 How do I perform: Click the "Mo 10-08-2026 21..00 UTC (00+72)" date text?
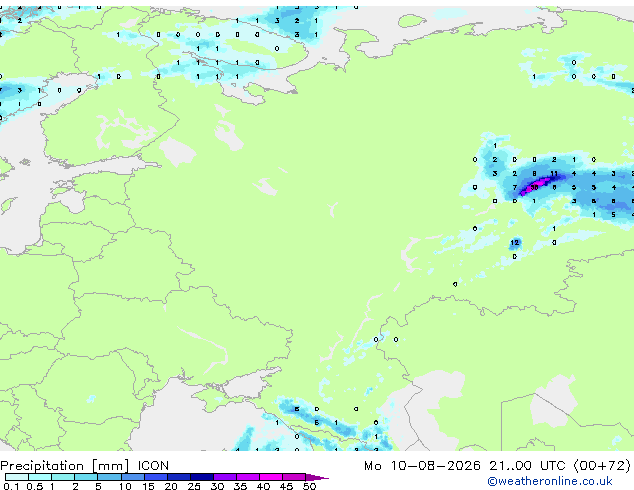497,466
